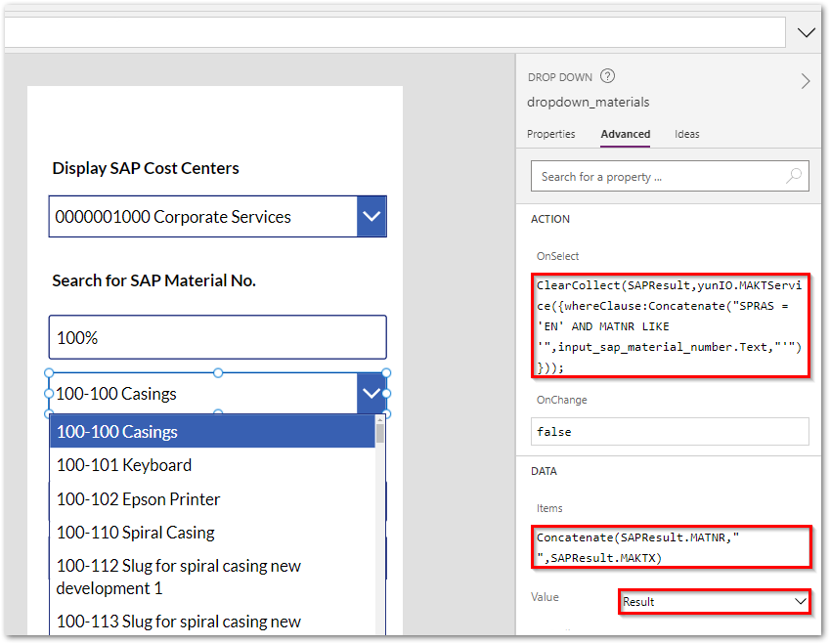Click the magnifier icon in the property search
The width and height of the screenshot is (830, 644).
click(794, 176)
